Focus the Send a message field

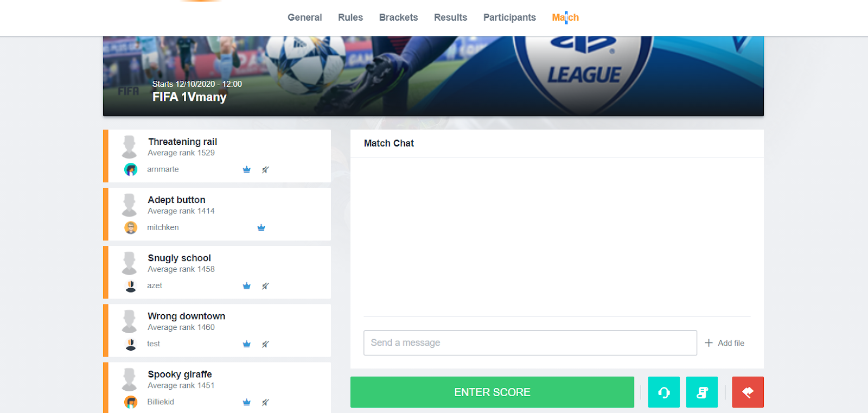[x=530, y=343]
